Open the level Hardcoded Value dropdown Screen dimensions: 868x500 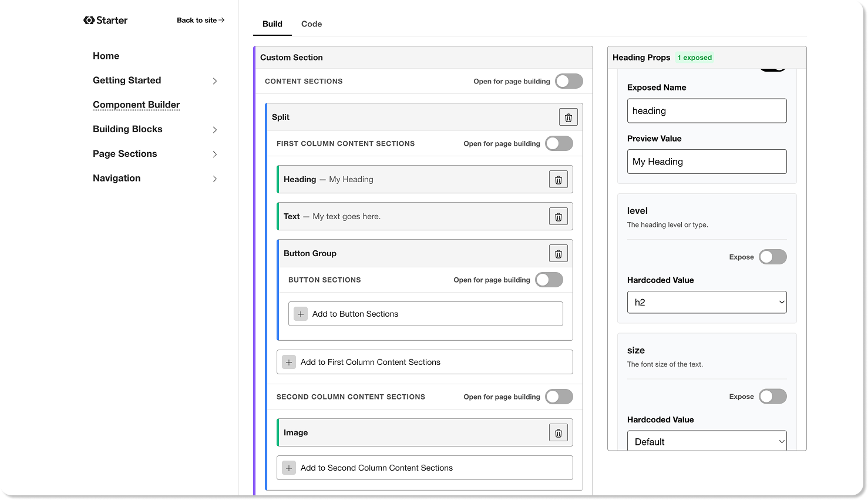coord(706,302)
